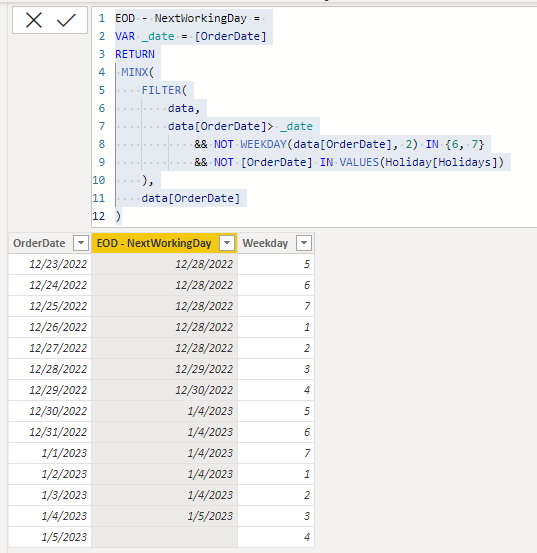
Task: Select OrderDate cell 12/28/2022
Action: tap(50, 369)
